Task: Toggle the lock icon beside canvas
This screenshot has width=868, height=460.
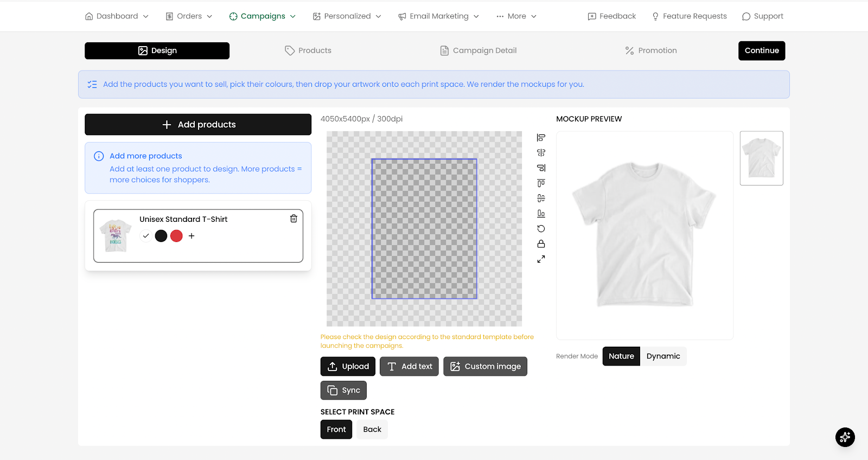Action: pyautogui.click(x=541, y=244)
